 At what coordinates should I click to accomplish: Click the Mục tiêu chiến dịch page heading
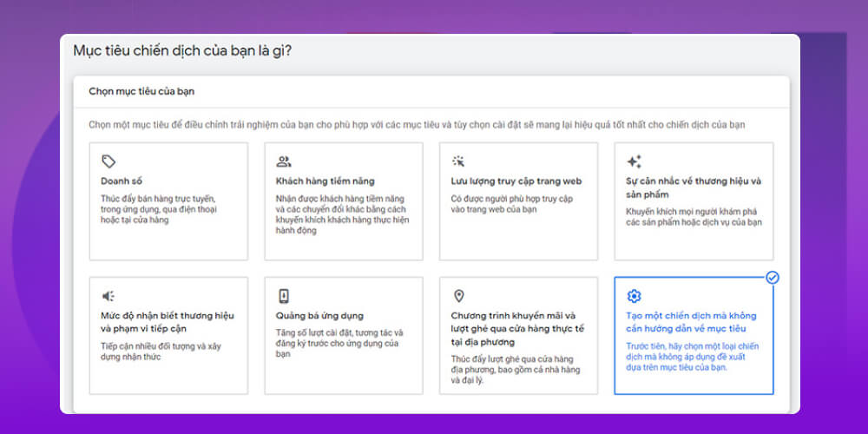point(182,50)
